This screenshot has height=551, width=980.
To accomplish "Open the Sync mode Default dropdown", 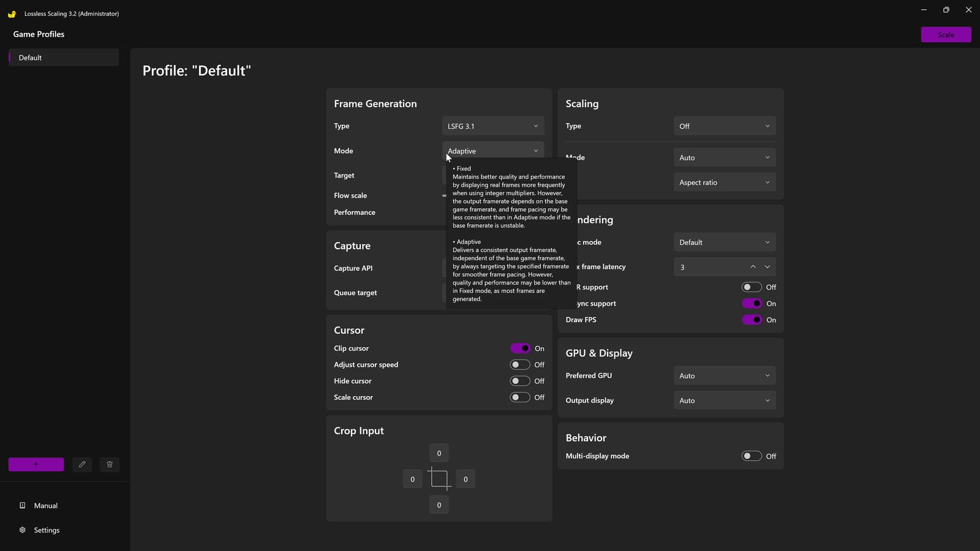I will (725, 242).
